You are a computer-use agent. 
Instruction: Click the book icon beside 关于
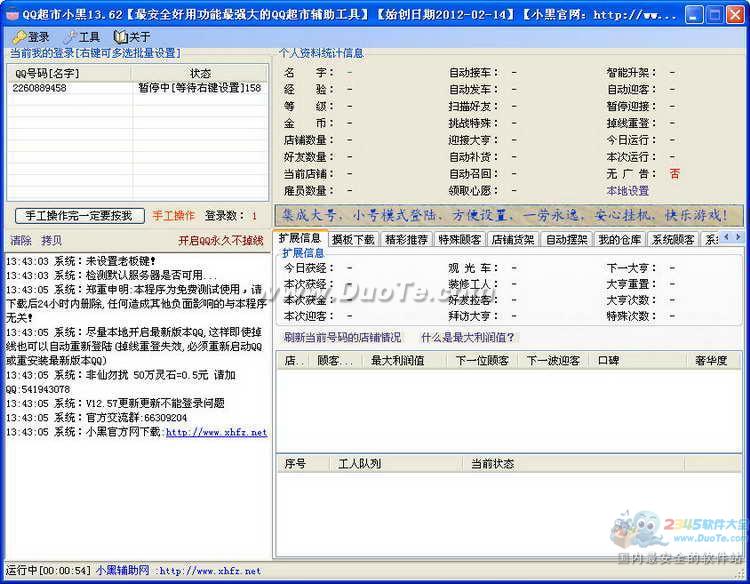(121, 37)
